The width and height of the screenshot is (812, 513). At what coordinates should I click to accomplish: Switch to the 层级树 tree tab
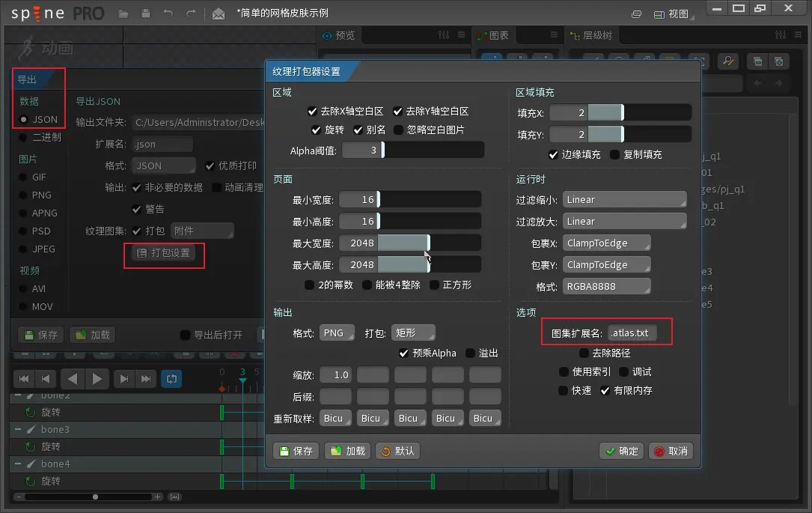click(592, 35)
